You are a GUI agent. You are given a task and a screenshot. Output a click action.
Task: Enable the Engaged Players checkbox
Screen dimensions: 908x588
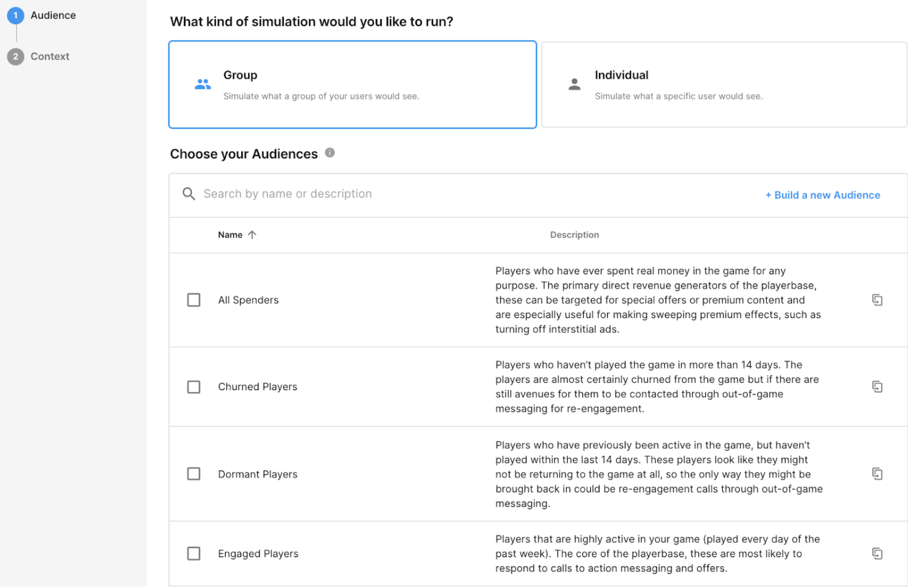click(194, 553)
